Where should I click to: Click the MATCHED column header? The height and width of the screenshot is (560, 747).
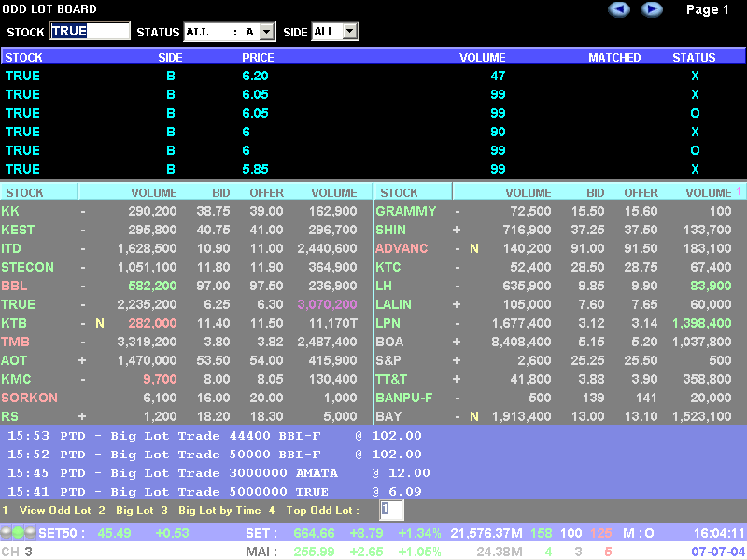[x=614, y=58]
